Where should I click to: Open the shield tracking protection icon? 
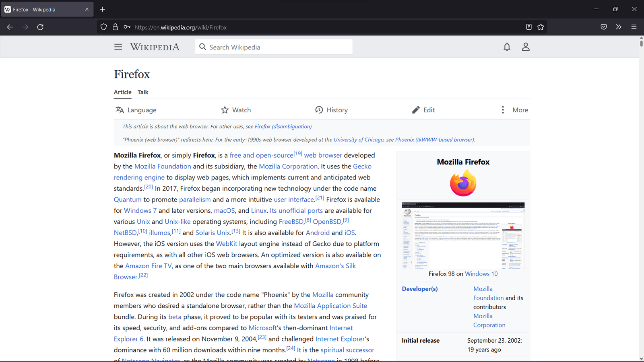tap(103, 27)
